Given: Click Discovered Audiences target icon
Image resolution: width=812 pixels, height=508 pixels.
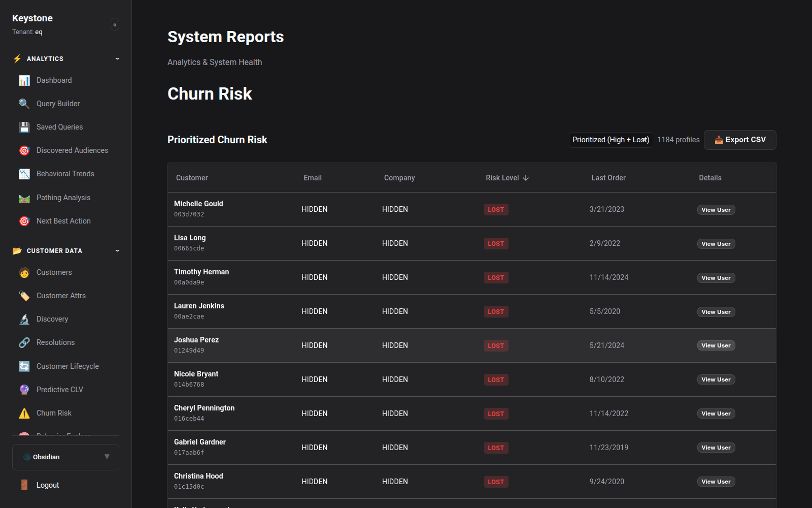Looking at the screenshot, I should [24, 150].
